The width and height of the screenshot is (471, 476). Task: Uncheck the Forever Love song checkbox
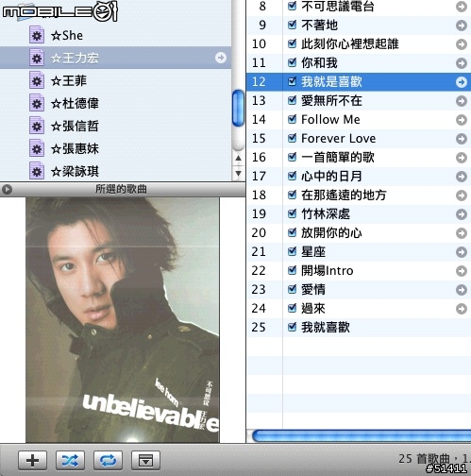(x=293, y=138)
